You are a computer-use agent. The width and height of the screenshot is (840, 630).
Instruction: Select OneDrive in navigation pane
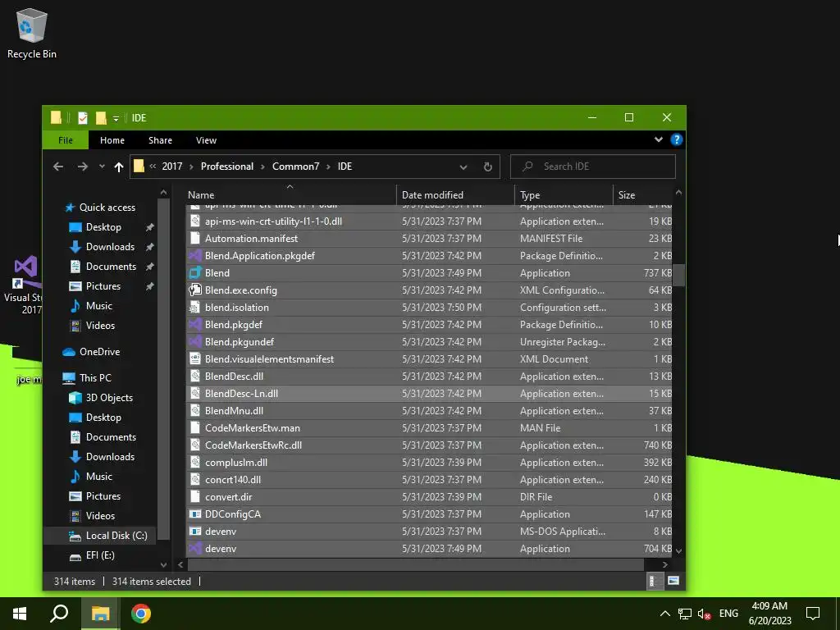pyautogui.click(x=99, y=352)
